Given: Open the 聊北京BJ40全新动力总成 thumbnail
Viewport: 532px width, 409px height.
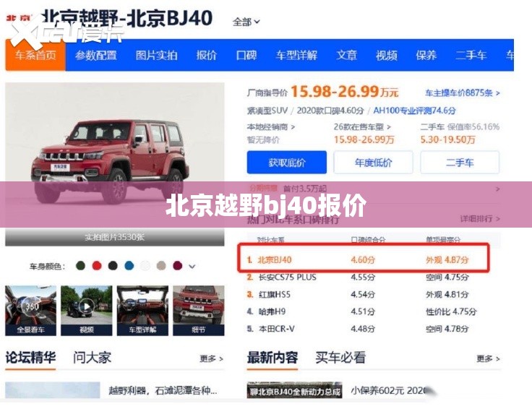Looking at the screenshot, I should click(x=294, y=390).
